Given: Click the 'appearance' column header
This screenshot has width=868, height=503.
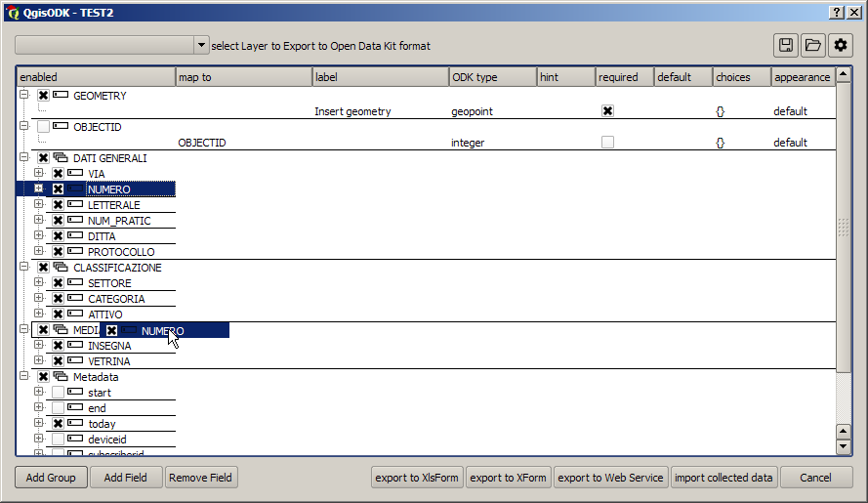Looking at the screenshot, I should (x=803, y=77).
